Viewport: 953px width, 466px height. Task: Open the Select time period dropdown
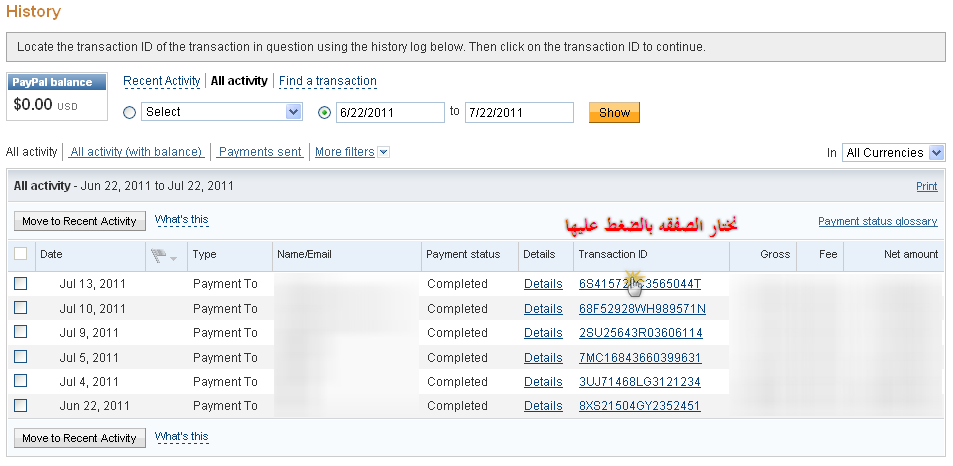tap(222, 112)
